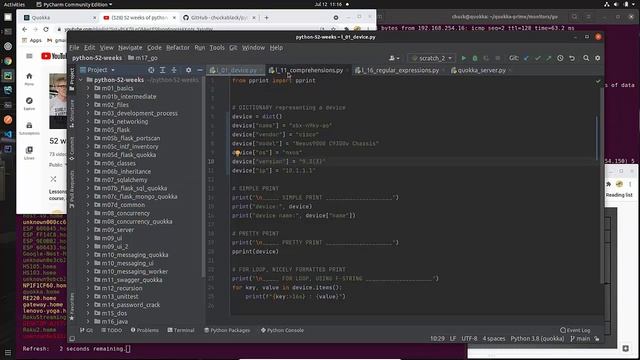Click the m17_go breadcrumb
The width and height of the screenshot is (640, 360).
(x=143, y=58)
